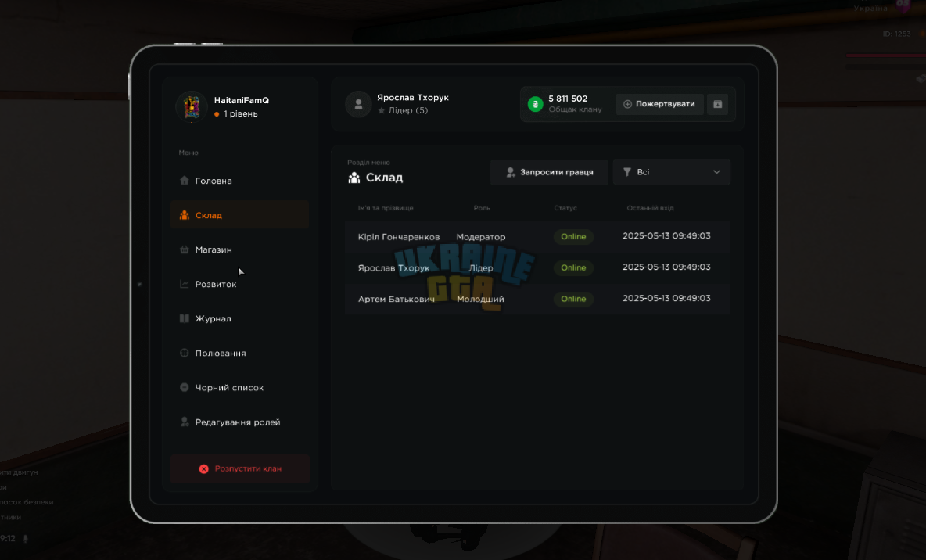Click the orange people icon beside Склад
Viewport: 926px width, 560px height.
(x=185, y=215)
